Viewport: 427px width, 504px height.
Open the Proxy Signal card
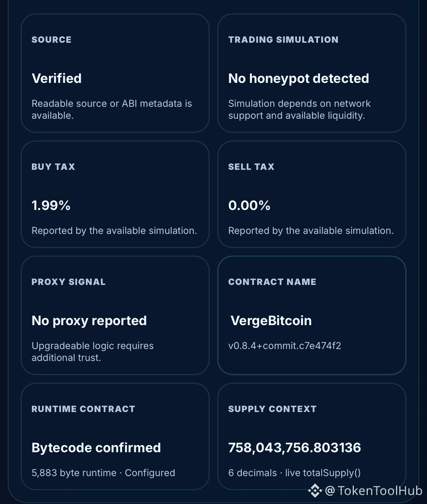point(115,315)
